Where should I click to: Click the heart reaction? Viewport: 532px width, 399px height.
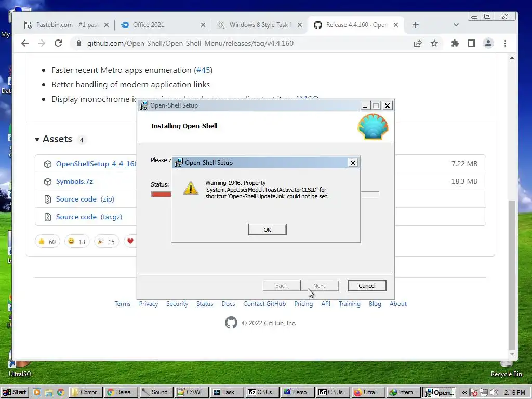[x=130, y=242]
